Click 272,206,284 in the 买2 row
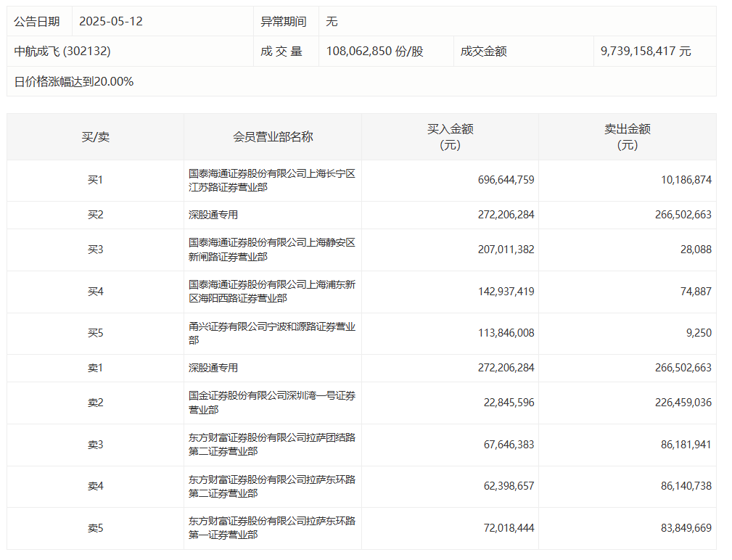Viewport: 732px width, 560px height. click(x=506, y=215)
